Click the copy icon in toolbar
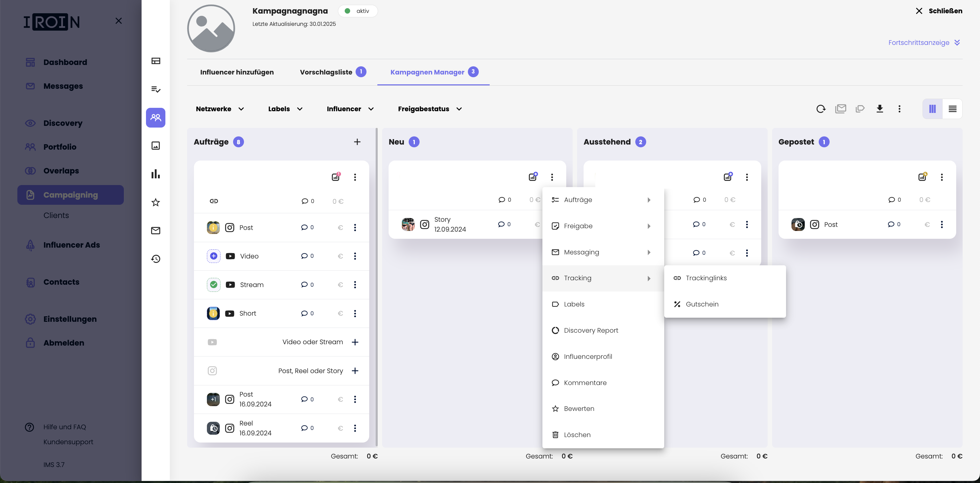Screen dimensions: 980x483 [x=860, y=109]
